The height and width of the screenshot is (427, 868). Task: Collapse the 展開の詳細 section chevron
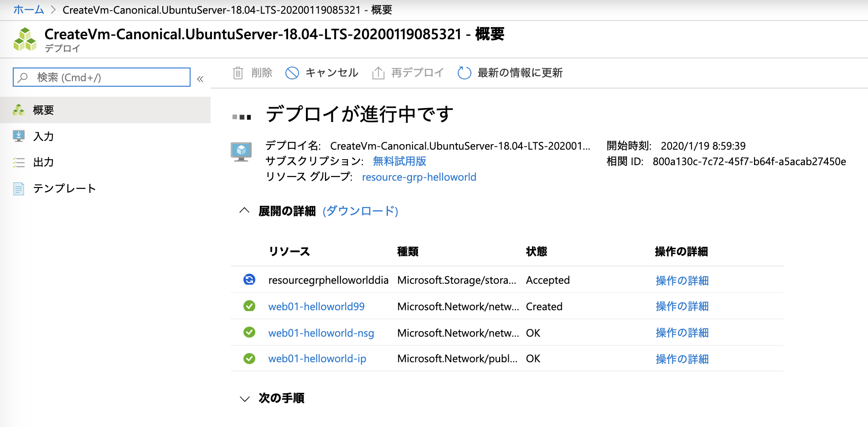[245, 210]
